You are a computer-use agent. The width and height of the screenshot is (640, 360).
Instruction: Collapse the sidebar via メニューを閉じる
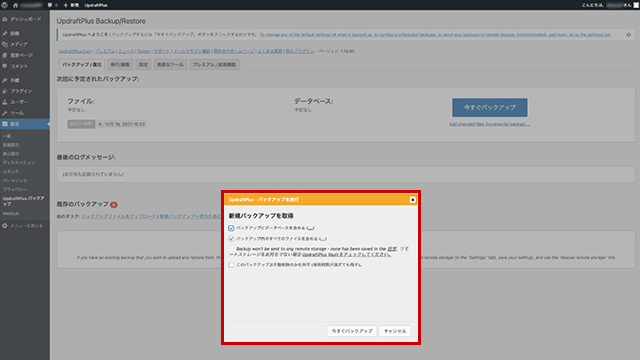[22, 226]
